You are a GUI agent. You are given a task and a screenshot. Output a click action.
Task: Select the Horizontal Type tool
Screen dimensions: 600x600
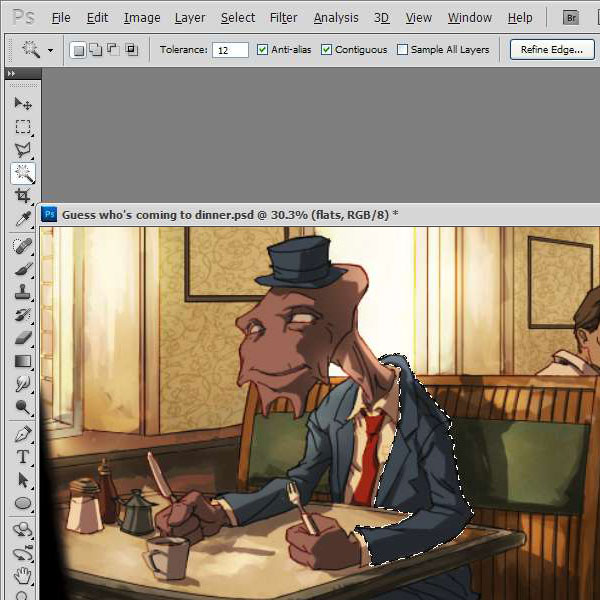(x=23, y=457)
